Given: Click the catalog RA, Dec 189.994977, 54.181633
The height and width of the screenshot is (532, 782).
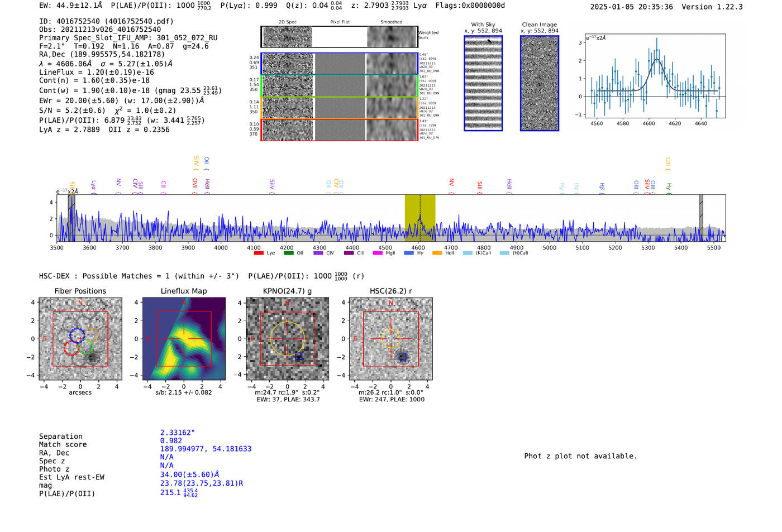Looking at the screenshot, I should coord(206,449).
